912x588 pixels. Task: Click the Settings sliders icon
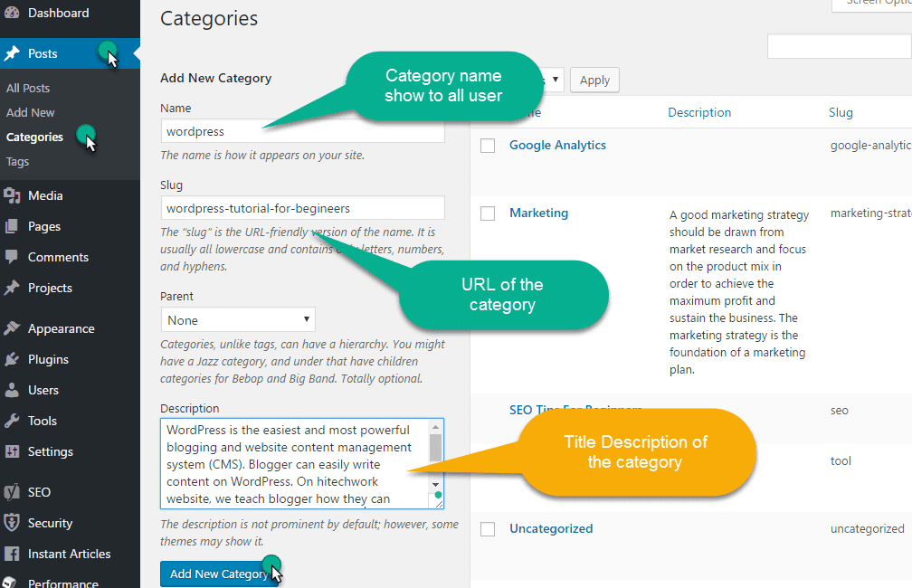tap(12, 452)
